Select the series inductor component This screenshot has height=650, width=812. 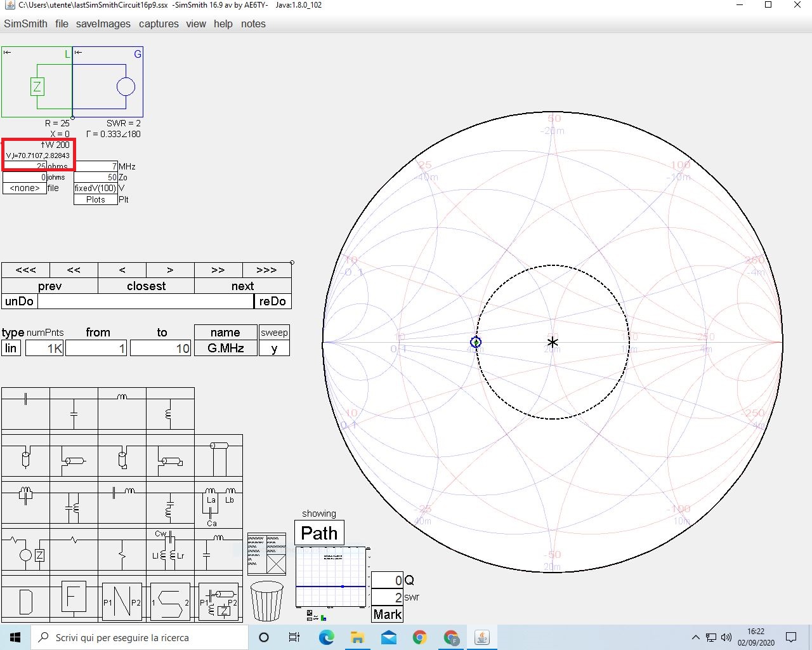click(x=122, y=411)
